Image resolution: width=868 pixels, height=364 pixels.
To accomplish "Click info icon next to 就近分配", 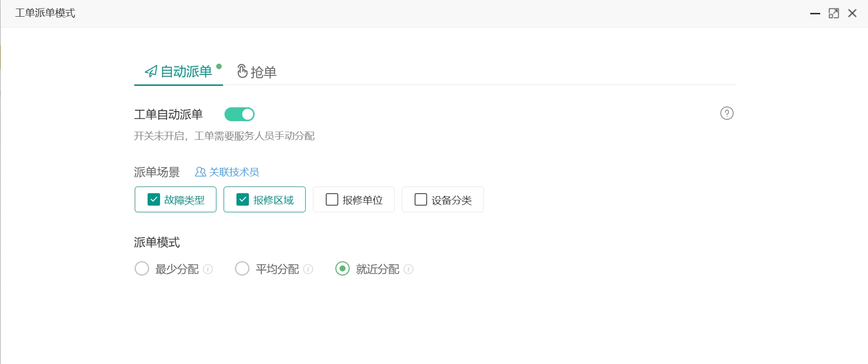I will point(408,269).
